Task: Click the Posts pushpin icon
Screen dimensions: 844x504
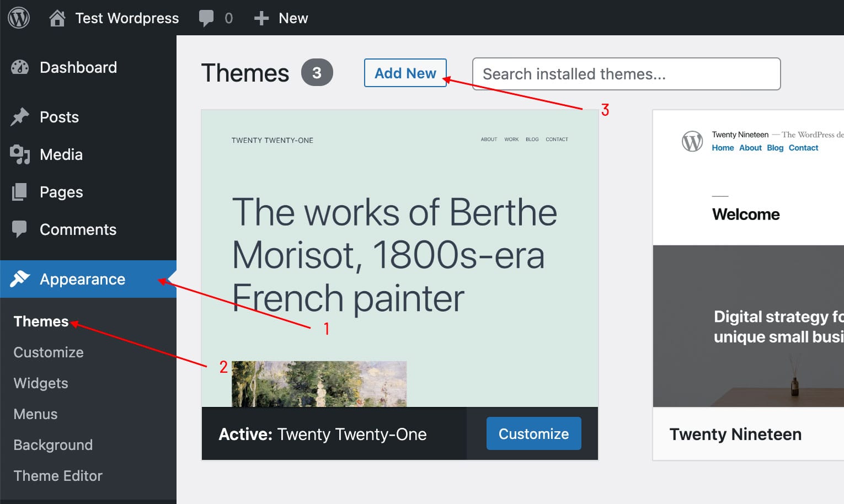Action: [x=20, y=117]
